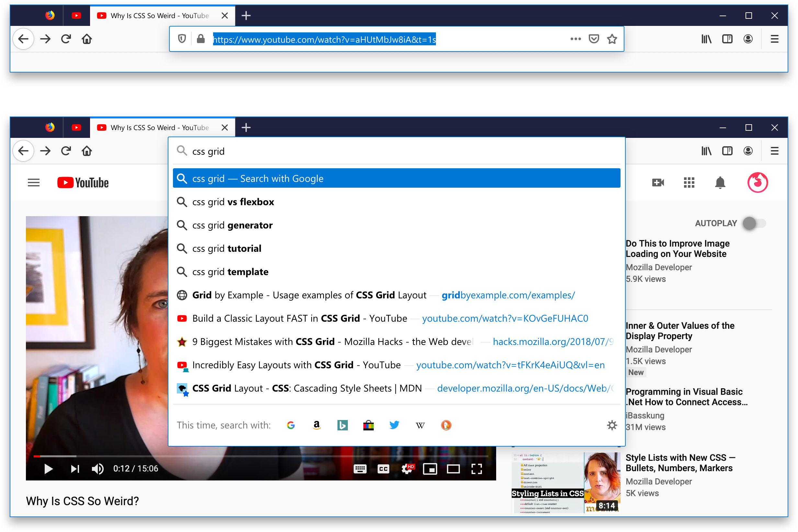This screenshot has height=532, width=798.
Task: Open Library in top browser window
Action: (706, 39)
